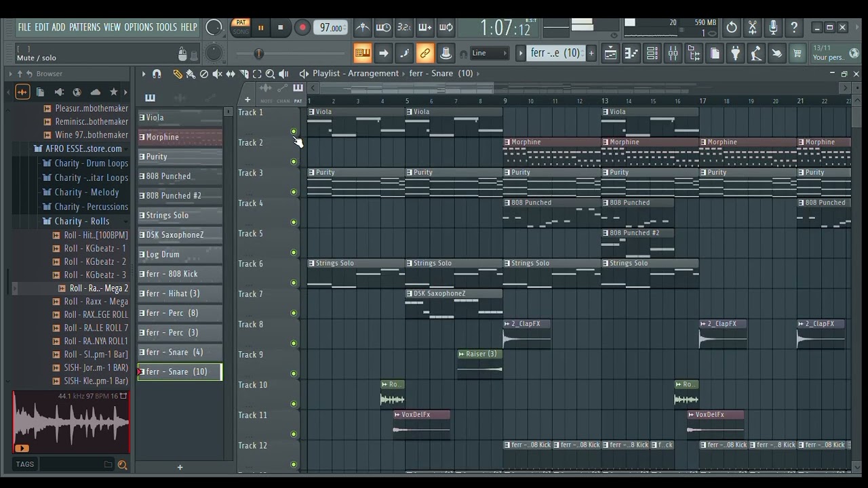Open the audio editor scissors icon
The image size is (868, 488).
coord(753,28)
